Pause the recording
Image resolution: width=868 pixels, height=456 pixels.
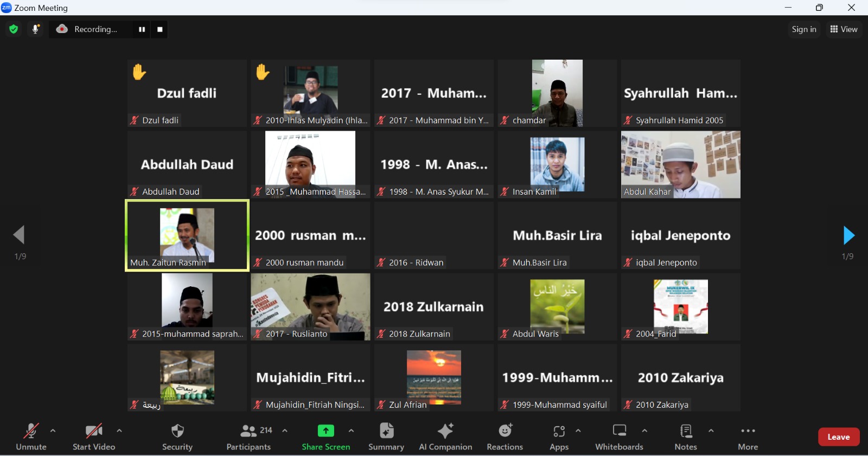click(x=142, y=29)
